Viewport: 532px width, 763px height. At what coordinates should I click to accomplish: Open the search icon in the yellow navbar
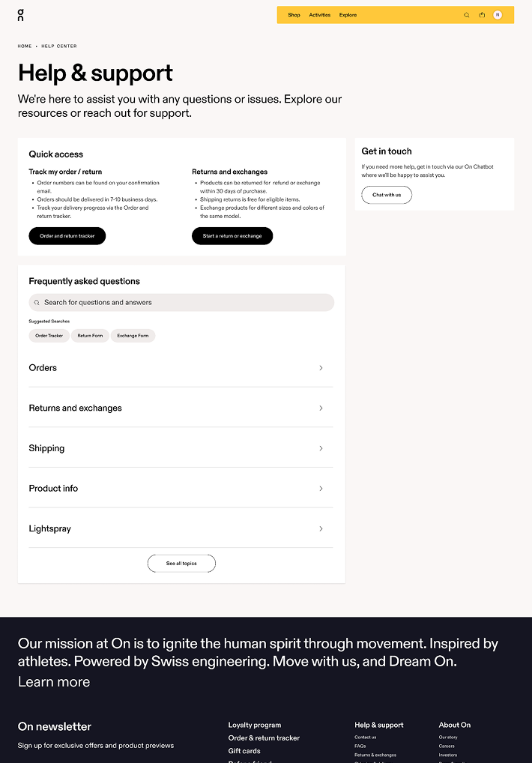(x=466, y=15)
